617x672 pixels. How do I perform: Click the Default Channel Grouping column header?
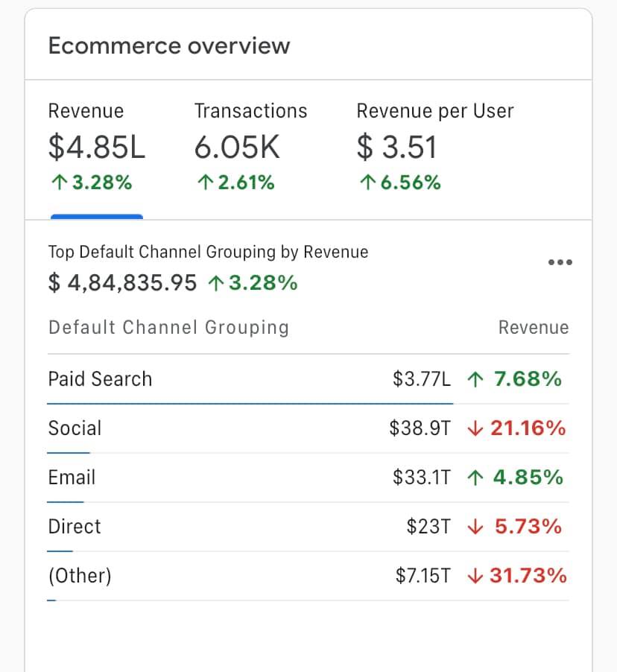tap(168, 328)
